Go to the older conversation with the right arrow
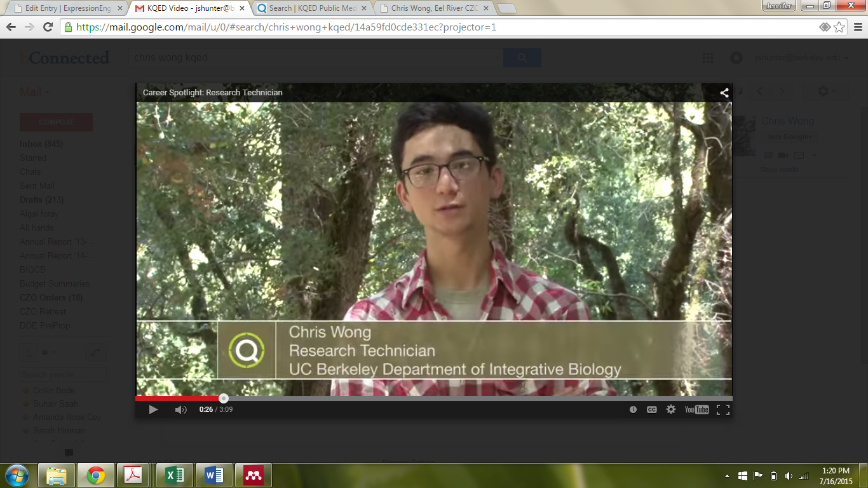This screenshot has width=868, height=488. (782, 91)
